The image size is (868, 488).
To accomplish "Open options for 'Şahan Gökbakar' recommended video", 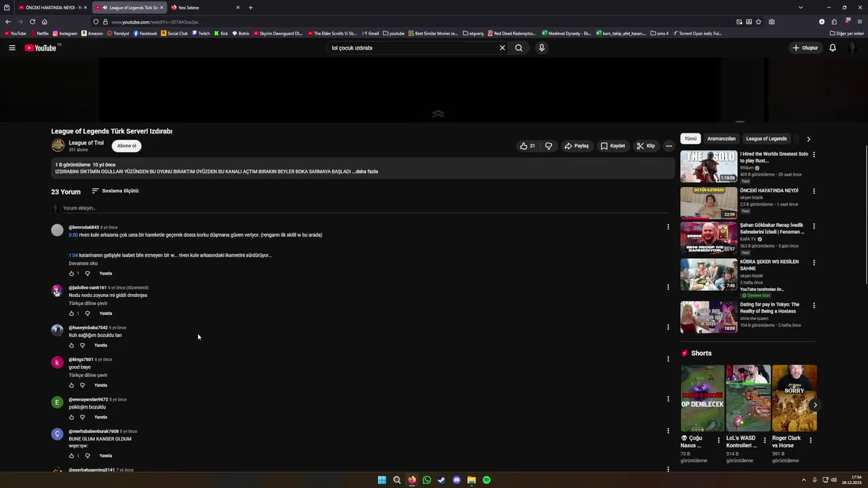I will click(814, 226).
